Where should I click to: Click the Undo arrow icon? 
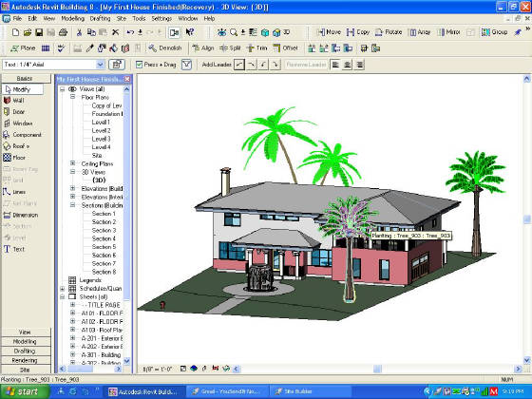[x=130, y=32]
